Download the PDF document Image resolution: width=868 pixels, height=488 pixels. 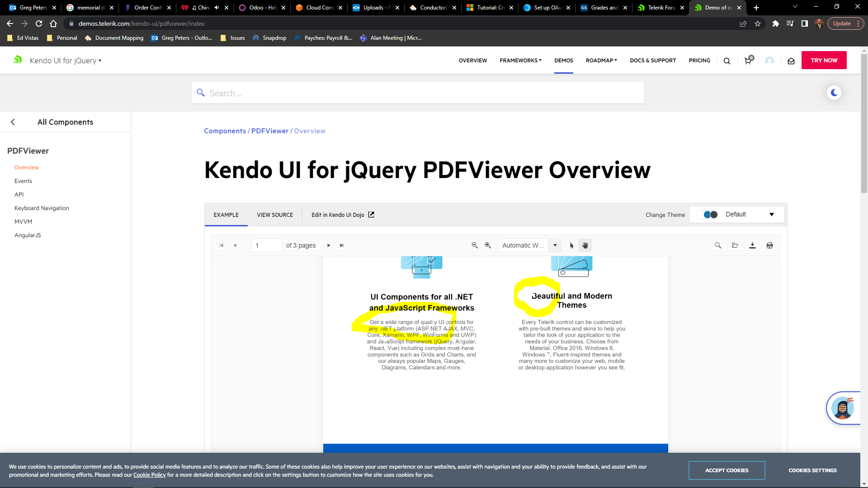pos(752,245)
